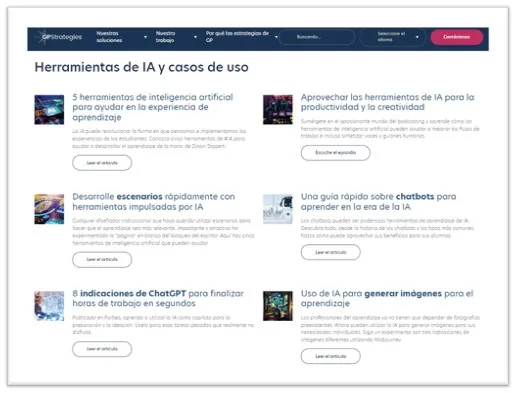Open the Seleccione el idioma language selector
This screenshot has height=393, width=516.
[x=393, y=37]
